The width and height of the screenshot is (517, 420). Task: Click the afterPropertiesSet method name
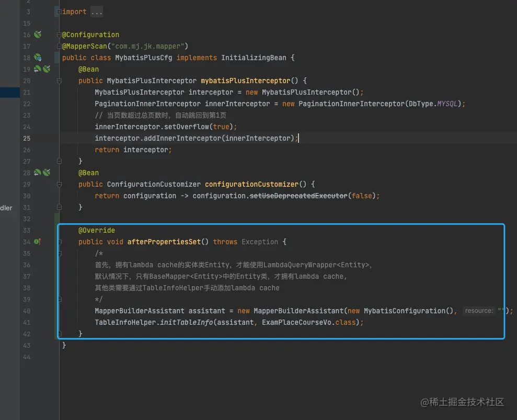point(164,242)
